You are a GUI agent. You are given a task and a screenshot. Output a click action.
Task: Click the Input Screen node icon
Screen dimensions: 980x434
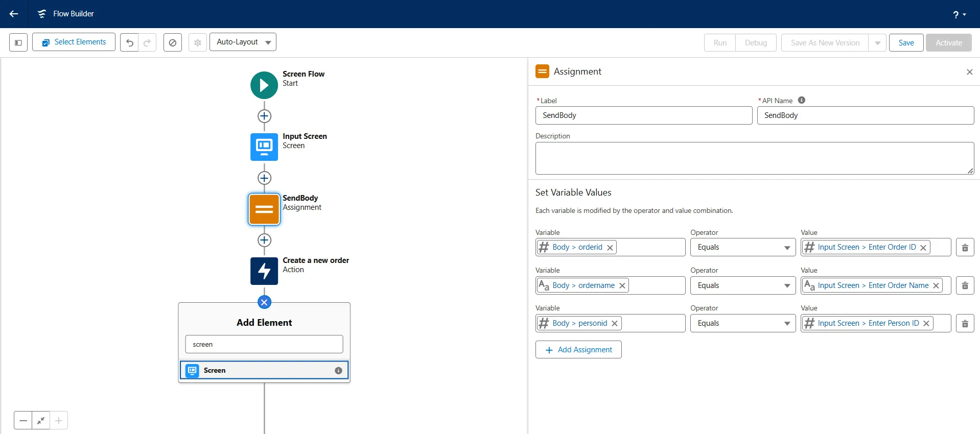[264, 147]
